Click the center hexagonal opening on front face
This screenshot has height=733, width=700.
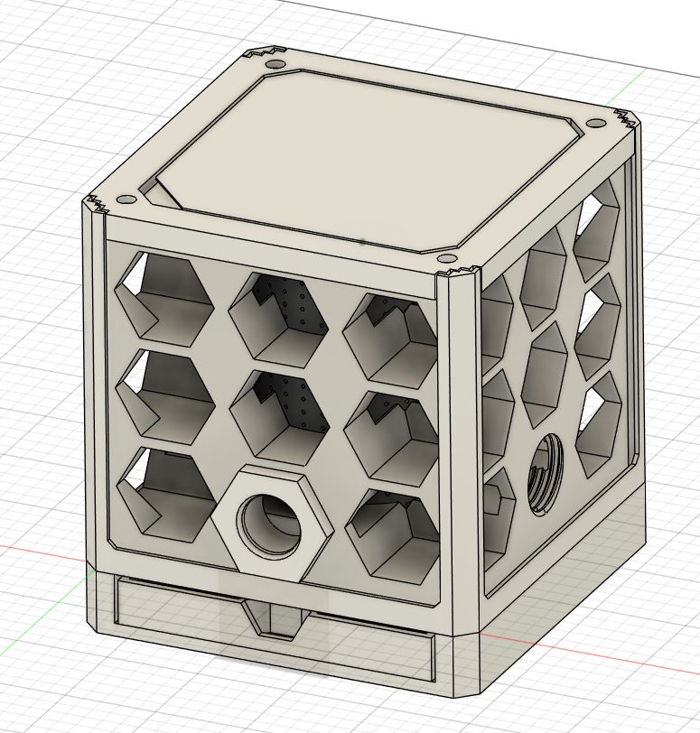coord(279,413)
